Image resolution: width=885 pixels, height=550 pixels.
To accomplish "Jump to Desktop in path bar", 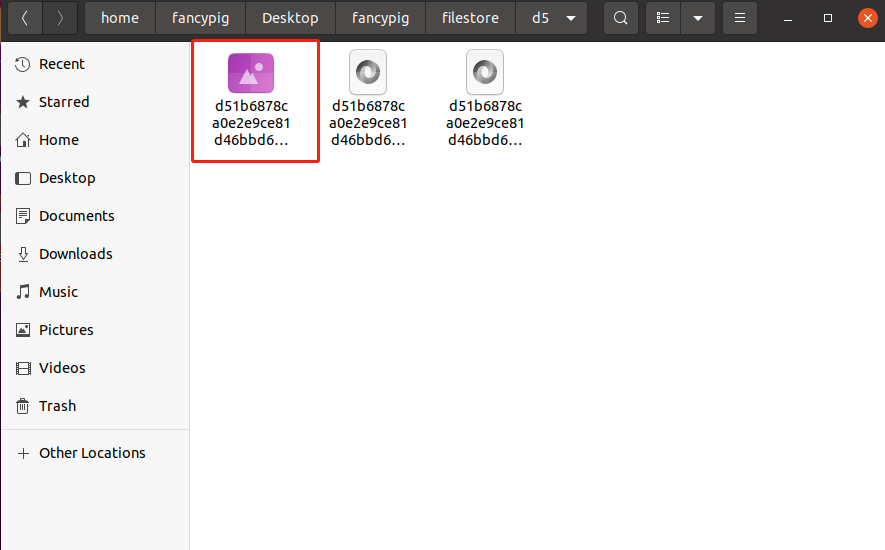I will click(290, 18).
